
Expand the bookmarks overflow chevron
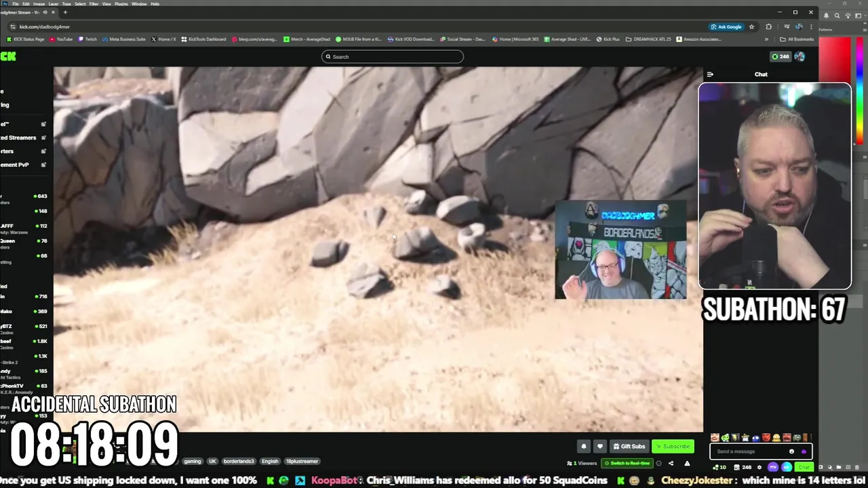point(766,39)
